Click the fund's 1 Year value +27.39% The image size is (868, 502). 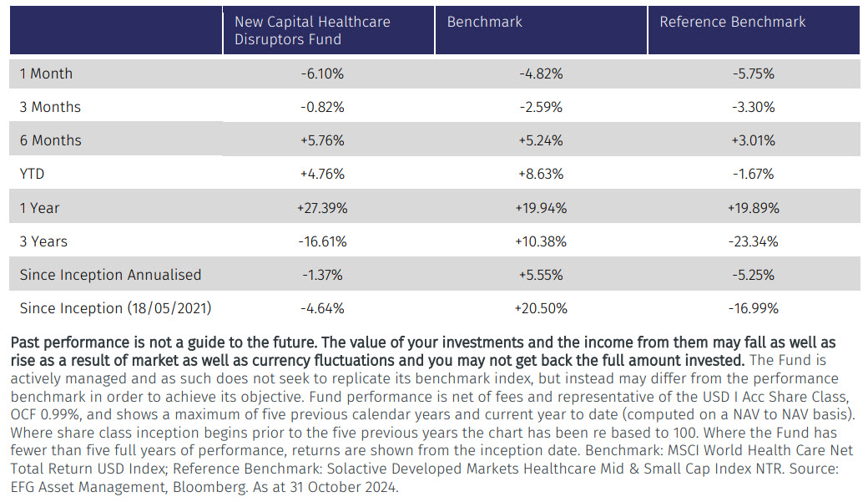coord(322,208)
